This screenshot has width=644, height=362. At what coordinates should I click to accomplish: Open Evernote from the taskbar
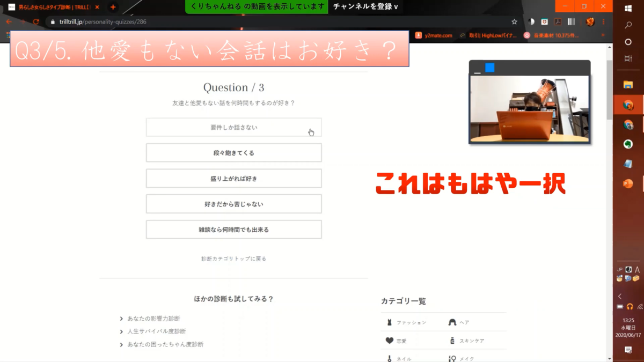[x=628, y=144]
